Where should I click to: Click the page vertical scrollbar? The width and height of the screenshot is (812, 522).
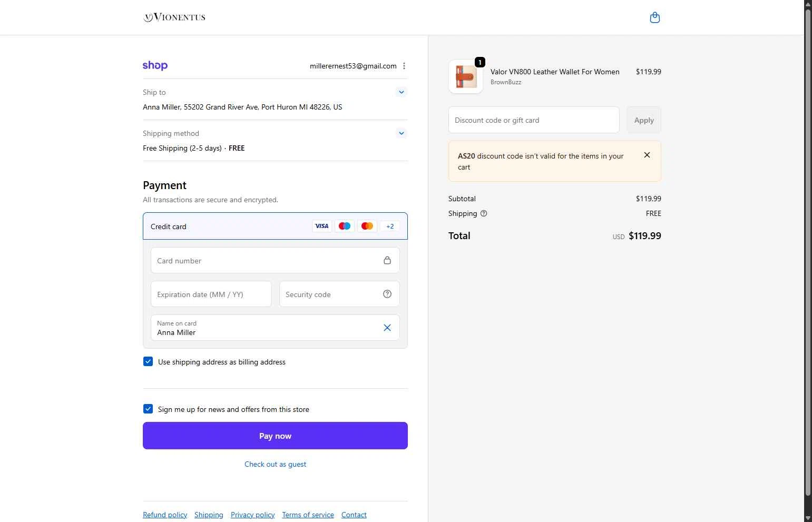tap(808, 253)
